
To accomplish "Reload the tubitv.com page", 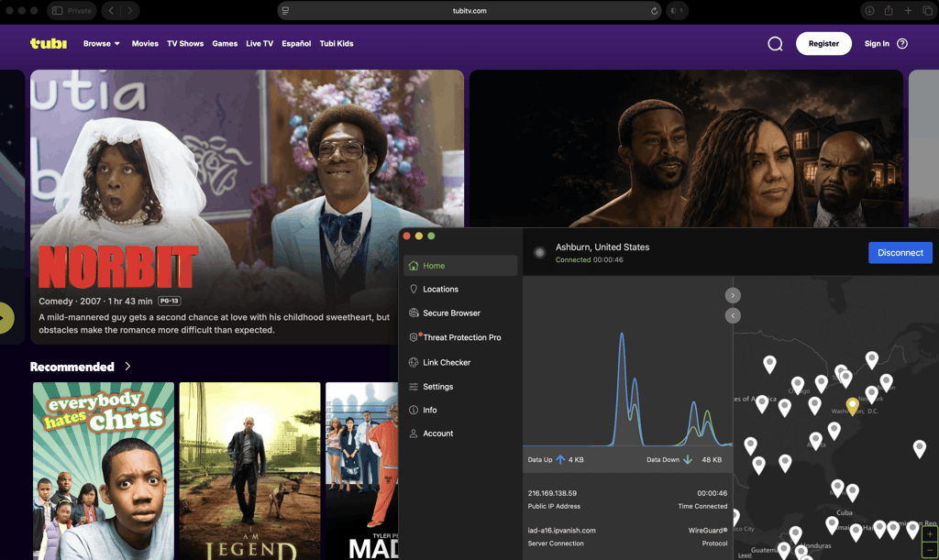I will tap(654, 11).
